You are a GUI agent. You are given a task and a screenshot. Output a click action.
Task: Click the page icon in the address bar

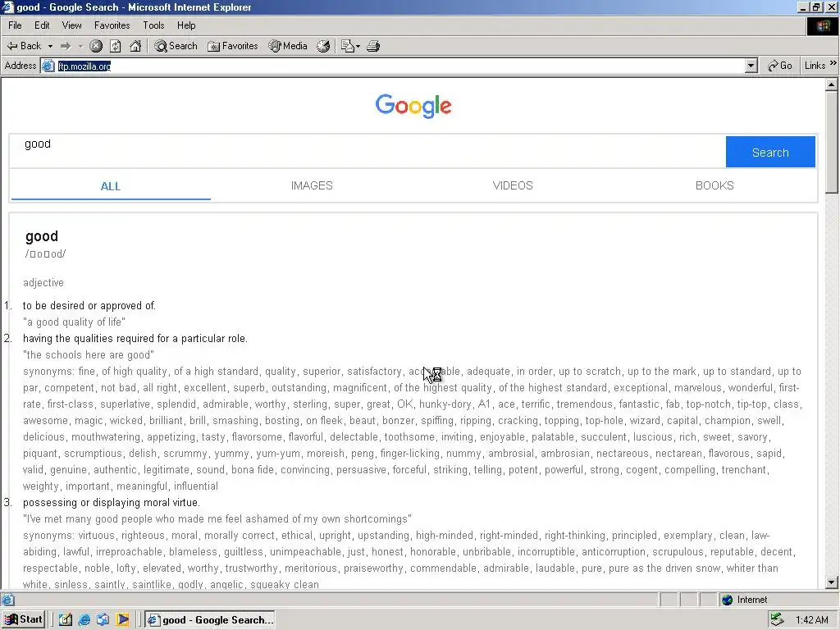(x=48, y=66)
